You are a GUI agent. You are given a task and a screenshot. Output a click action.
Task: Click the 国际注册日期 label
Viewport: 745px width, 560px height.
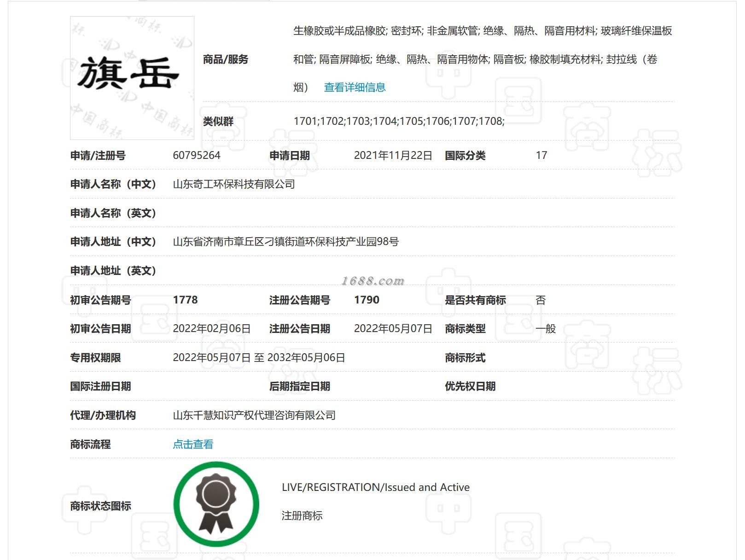point(100,386)
